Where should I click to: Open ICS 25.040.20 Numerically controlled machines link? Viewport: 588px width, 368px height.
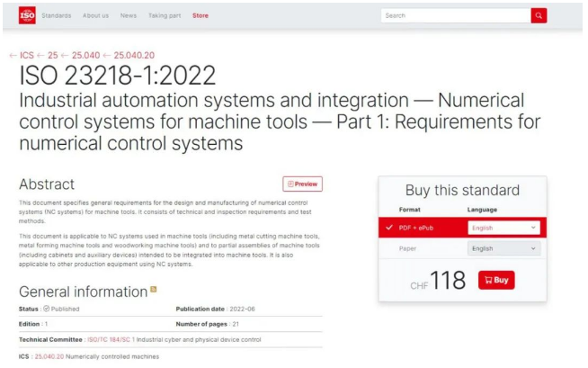[49, 356]
